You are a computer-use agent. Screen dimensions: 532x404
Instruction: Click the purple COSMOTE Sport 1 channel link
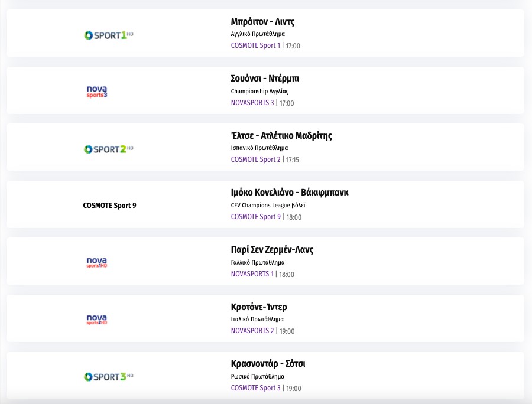tap(255, 45)
